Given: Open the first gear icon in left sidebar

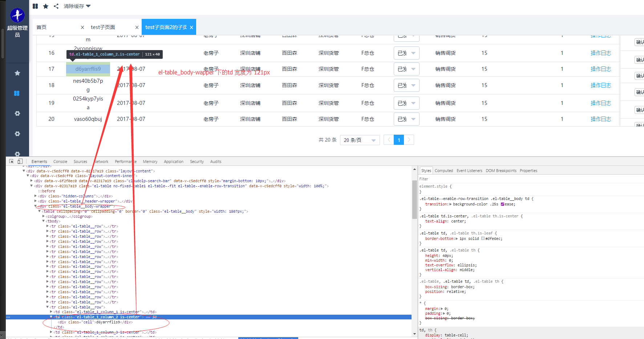Looking at the screenshot, I should (17, 113).
